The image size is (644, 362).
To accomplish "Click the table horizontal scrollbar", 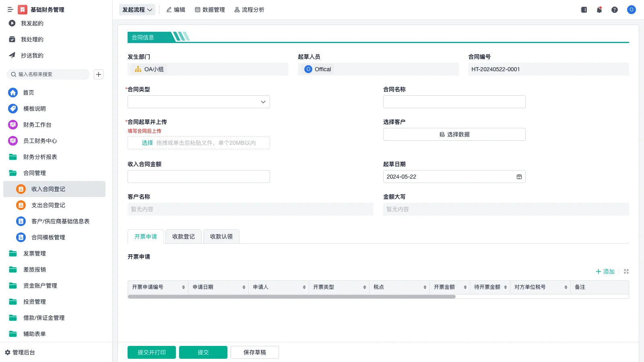I will (x=291, y=297).
